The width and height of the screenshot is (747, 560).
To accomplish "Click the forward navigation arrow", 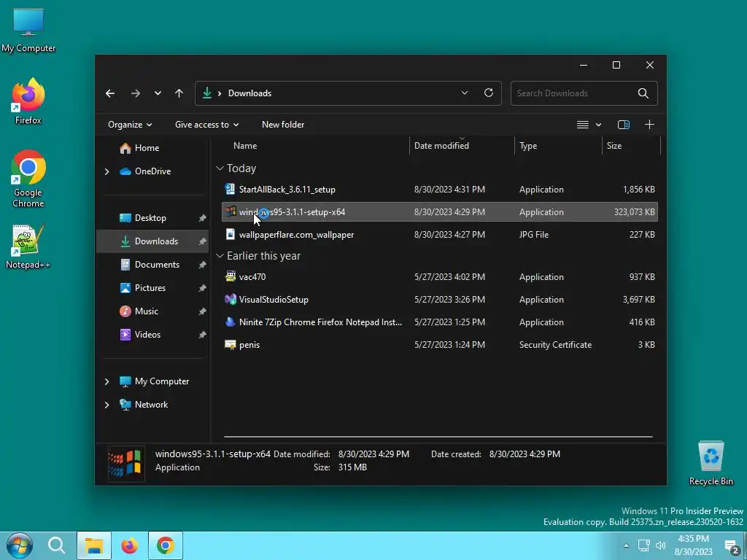I will [136, 93].
